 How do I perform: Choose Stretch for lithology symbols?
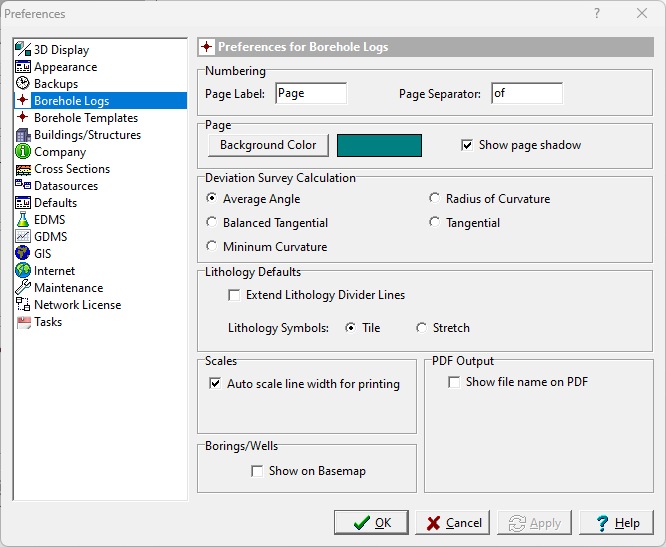click(x=422, y=328)
